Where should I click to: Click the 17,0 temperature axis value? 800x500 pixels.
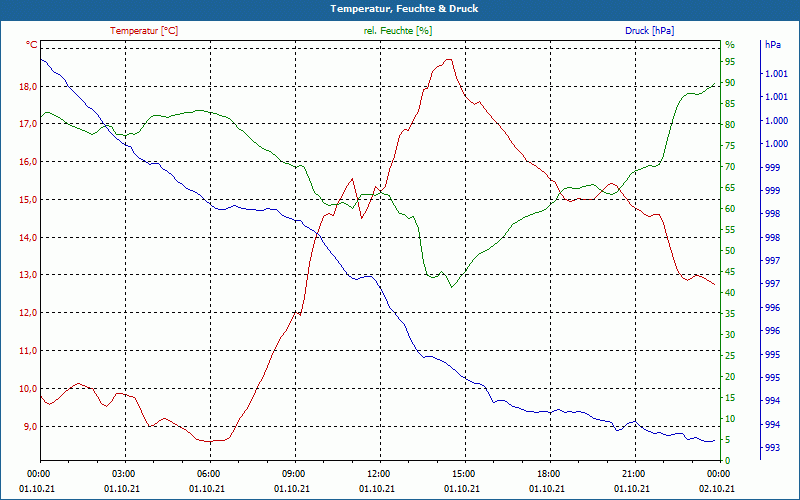[x=29, y=124]
